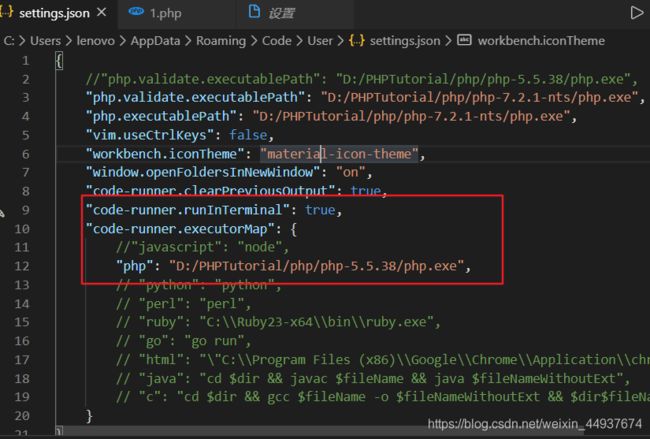650x439 pixels.
Task: Click the php-7.2.1-nts path on line 4
Action: 410,116
